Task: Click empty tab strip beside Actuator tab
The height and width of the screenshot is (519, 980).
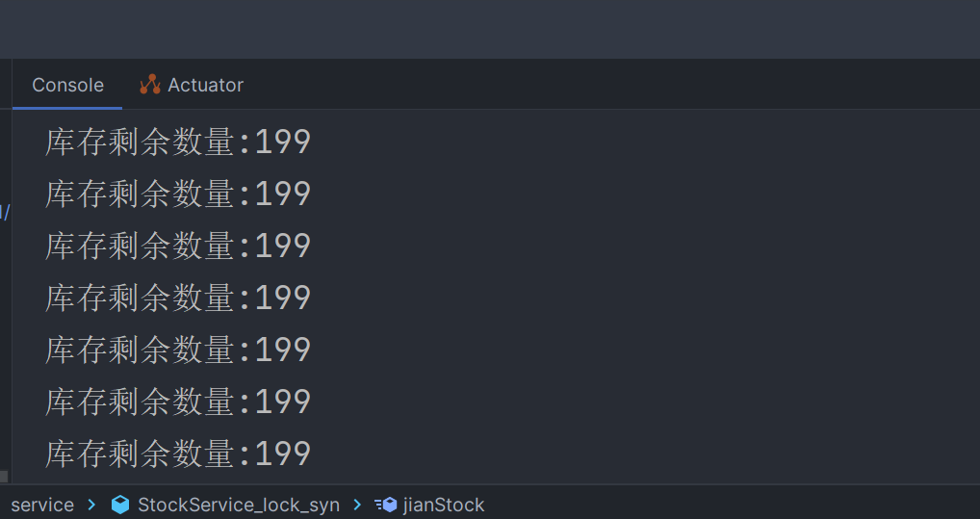Action: [578, 85]
